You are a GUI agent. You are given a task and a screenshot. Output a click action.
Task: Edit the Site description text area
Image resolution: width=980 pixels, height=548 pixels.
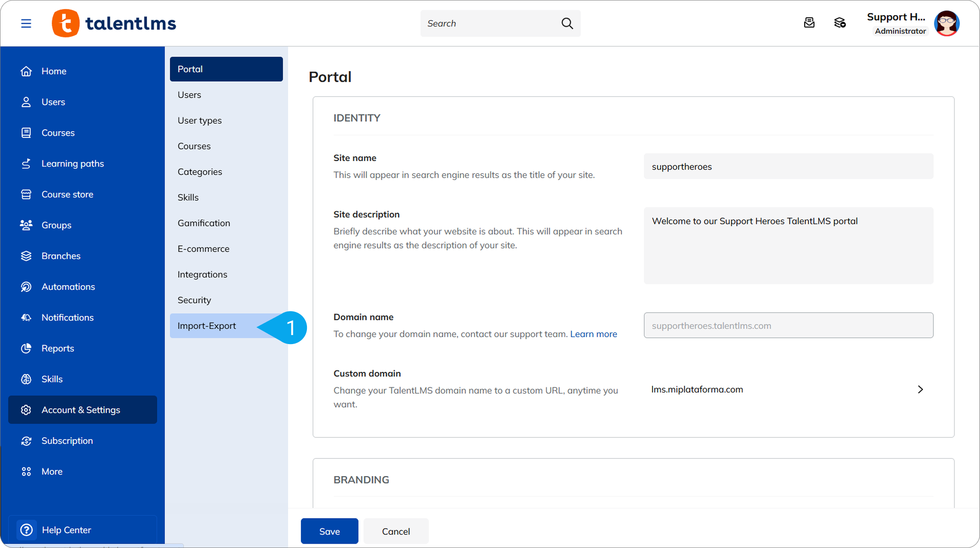coord(788,246)
